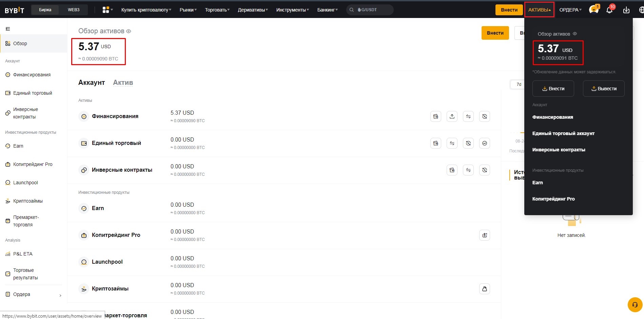Click the transfer arrows icon in Инверсные контракты row
This screenshot has height=319, width=644.
(x=468, y=170)
